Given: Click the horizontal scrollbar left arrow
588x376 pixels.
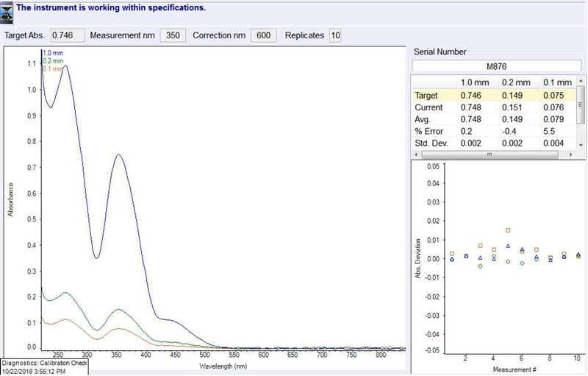Looking at the screenshot, I should pyautogui.click(x=416, y=155).
